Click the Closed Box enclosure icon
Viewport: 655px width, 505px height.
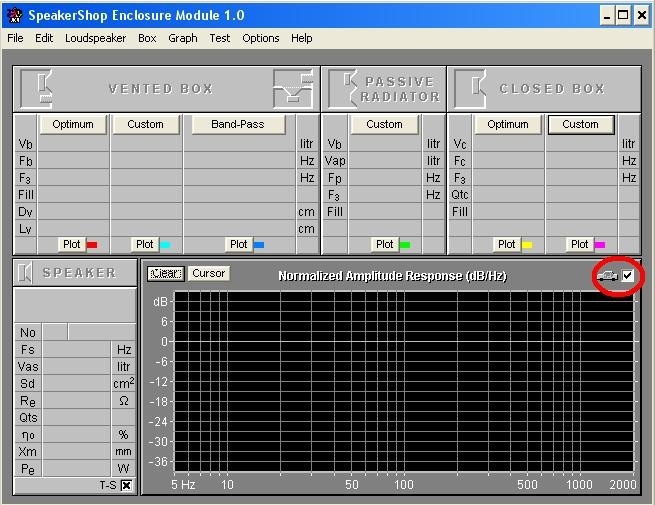coord(471,89)
